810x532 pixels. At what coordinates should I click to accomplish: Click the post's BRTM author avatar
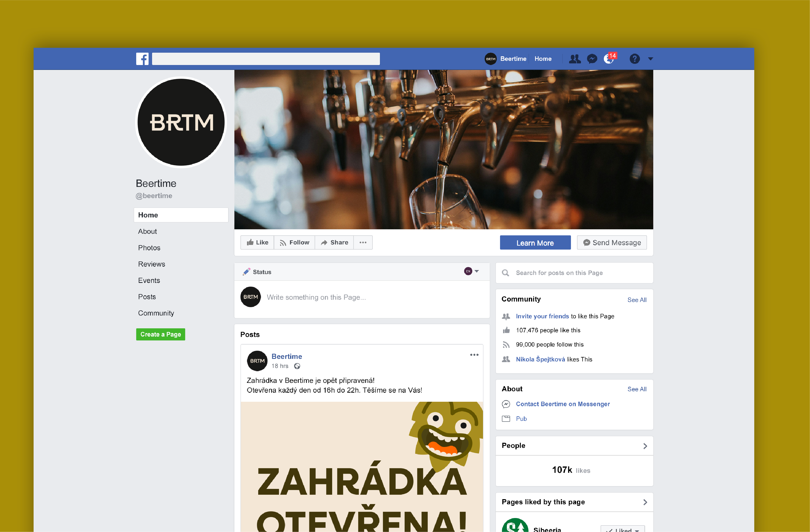pyautogui.click(x=257, y=361)
